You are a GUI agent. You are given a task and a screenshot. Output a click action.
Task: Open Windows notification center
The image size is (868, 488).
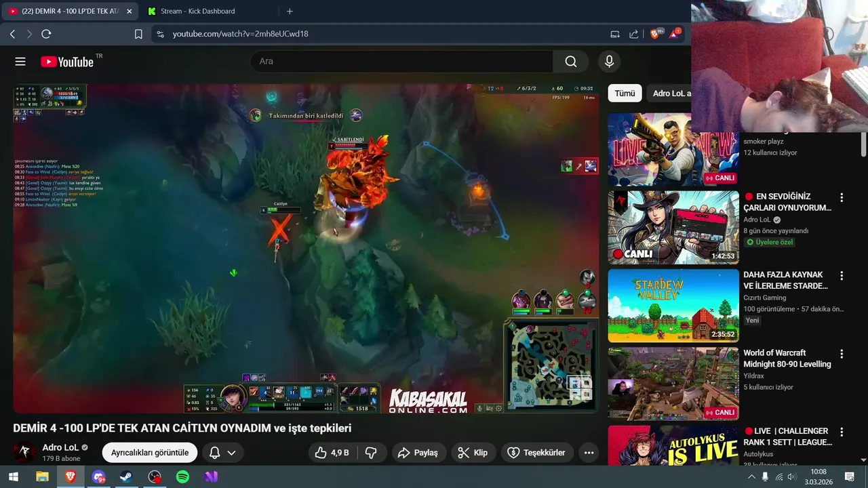(850, 477)
